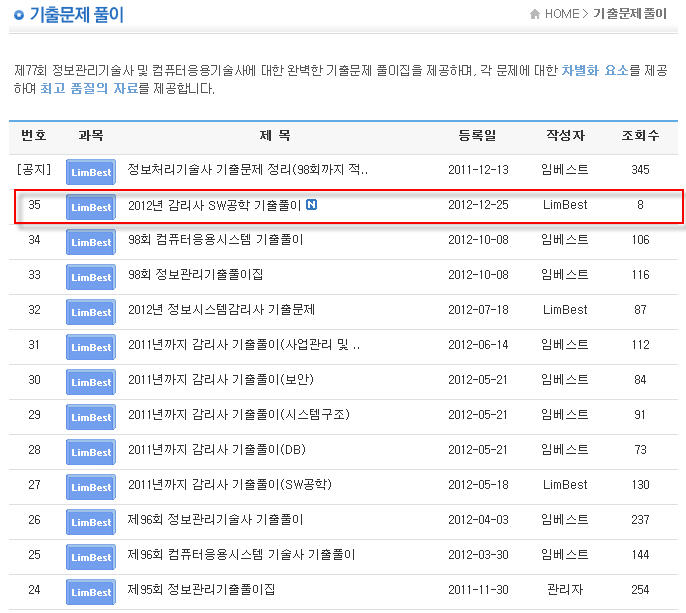Image resolution: width=686 pixels, height=613 pixels.
Task: Click author LimBest in row 27
Action: pyautogui.click(x=565, y=485)
